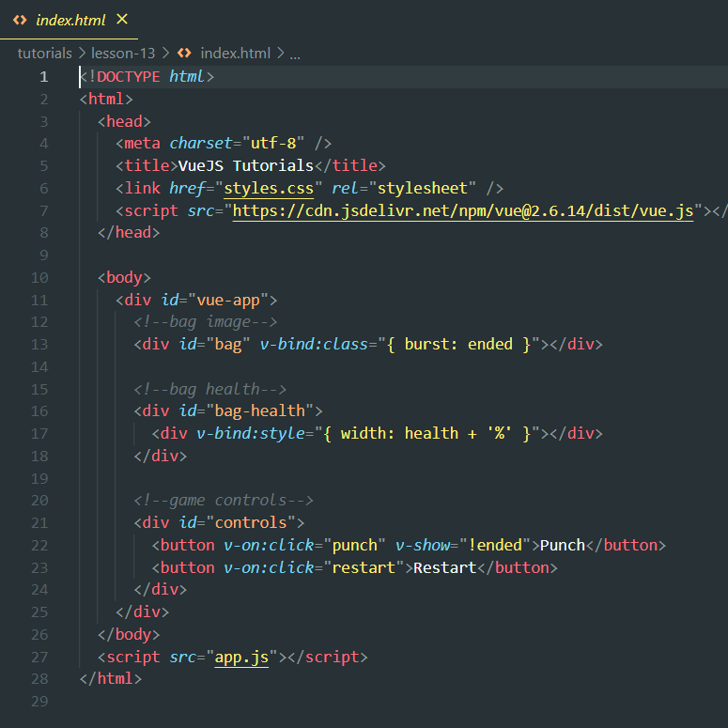
Task: Expand the breadcrumb ellipsis symbol item
Action: 295,54
